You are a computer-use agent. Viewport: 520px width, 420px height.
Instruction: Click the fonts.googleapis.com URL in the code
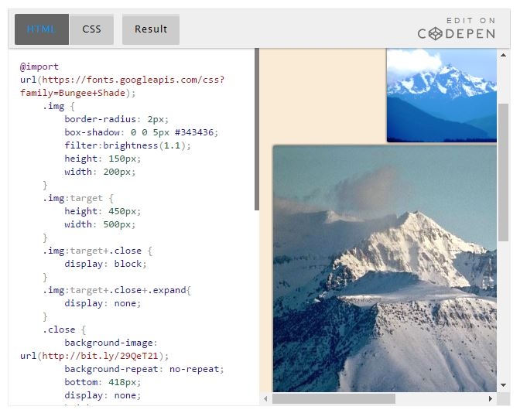pyautogui.click(x=132, y=80)
